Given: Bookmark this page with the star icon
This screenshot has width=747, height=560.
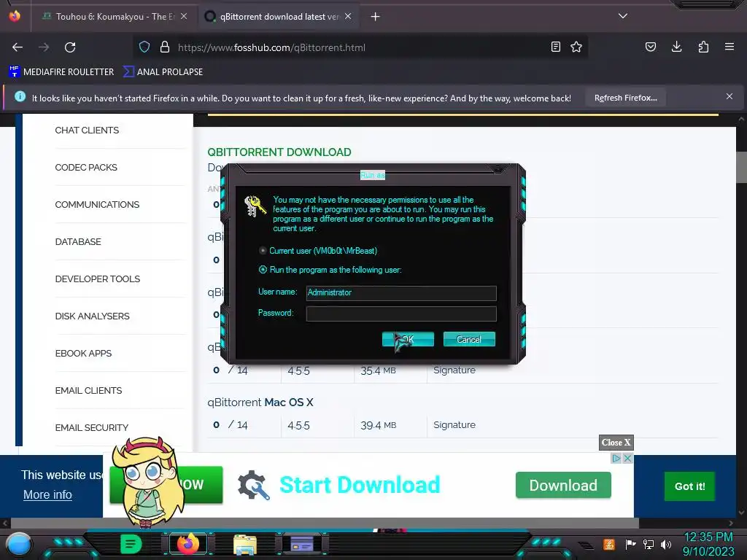Looking at the screenshot, I should [x=576, y=47].
